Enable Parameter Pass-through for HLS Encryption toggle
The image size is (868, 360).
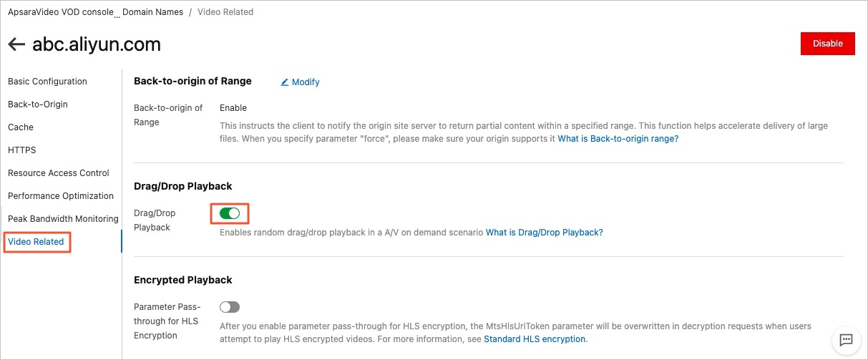229,307
